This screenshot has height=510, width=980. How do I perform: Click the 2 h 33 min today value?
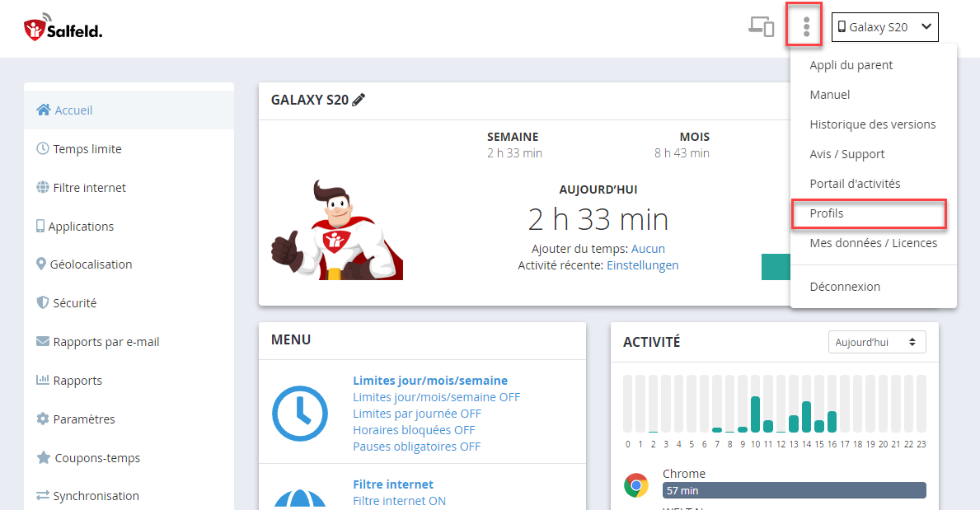tap(598, 220)
